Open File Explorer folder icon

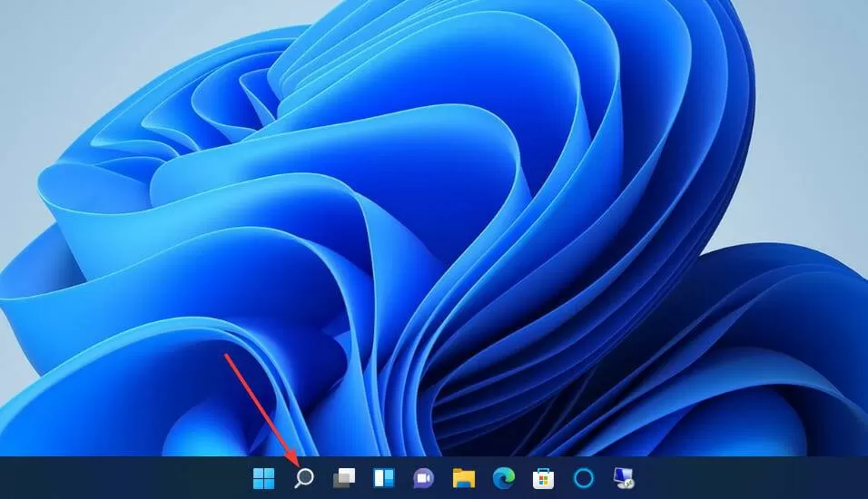point(464,478)
